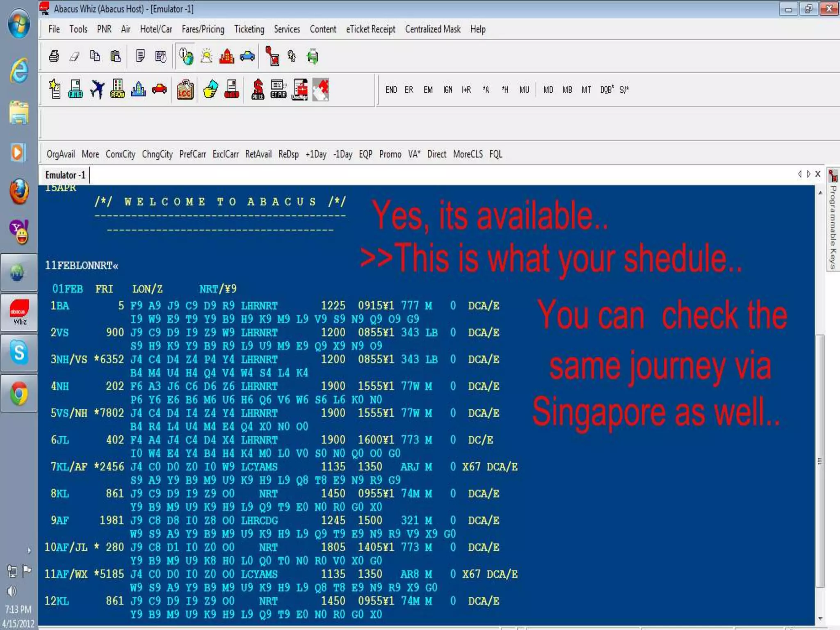Click the PNR toolbar icon
The width and height of the screenshot is (840, 630).
tap(75, 89)
